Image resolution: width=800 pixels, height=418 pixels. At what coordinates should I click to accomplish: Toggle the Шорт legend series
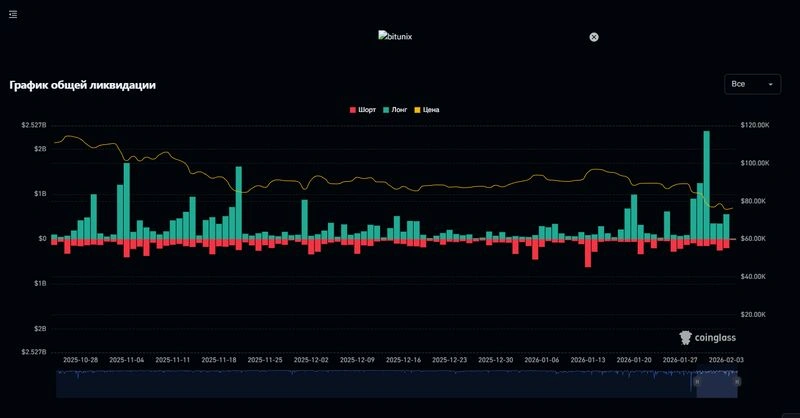coord(363,110)
